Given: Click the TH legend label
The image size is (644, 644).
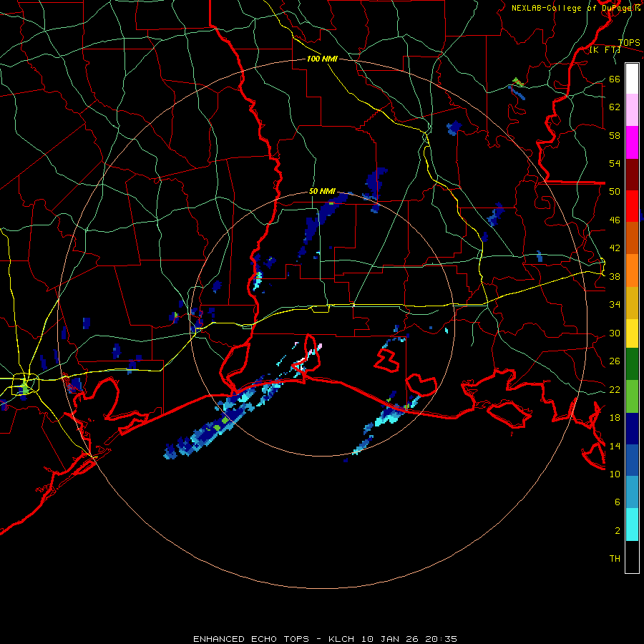Looking at the screenshot, I should coord(615,559).
